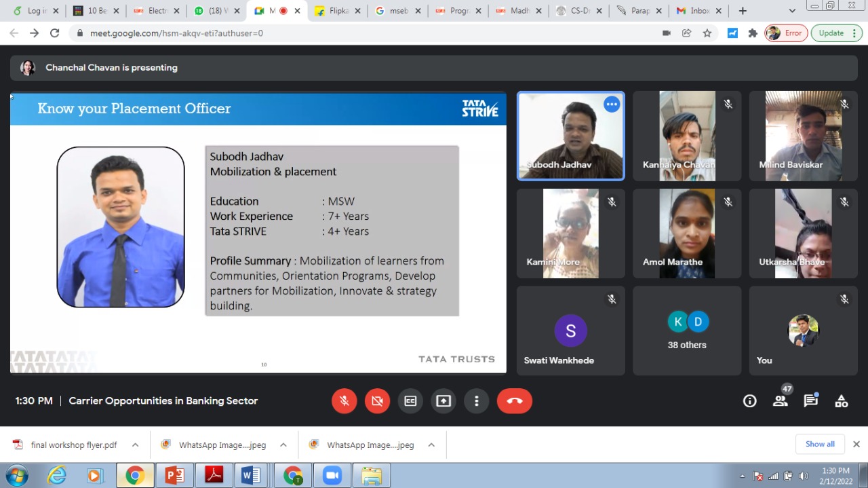Toggle closed captions in the call bar
868x488 pixels.
pos(410,401)
